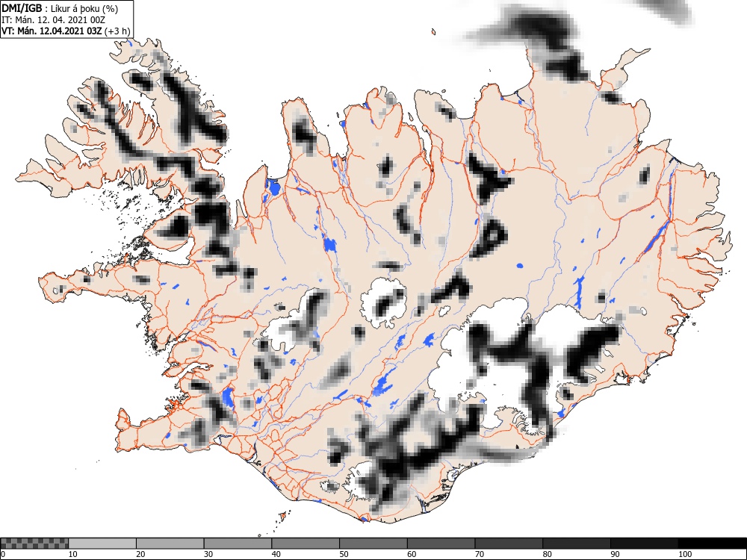This screenshot has height=560, width=747.
Task: Click the legend label '50'
Action: click(344, 554)
